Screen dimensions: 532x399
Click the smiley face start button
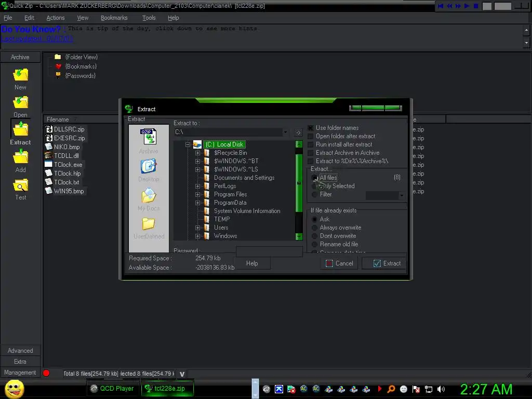pyautogui.click(x=15, y=389)
